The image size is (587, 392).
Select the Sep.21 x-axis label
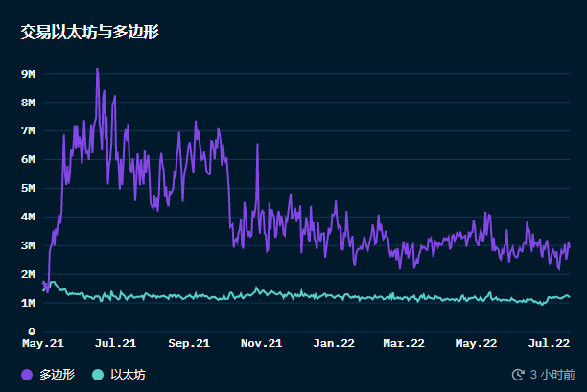pos(188,342)
